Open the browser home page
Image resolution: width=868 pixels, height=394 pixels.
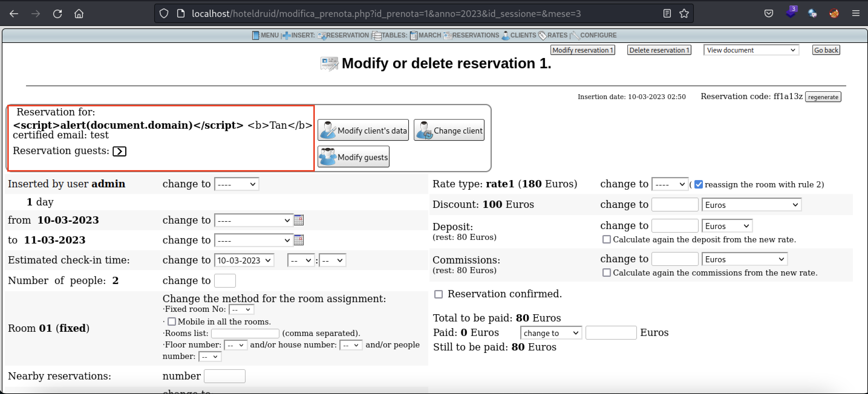(79, 14)
